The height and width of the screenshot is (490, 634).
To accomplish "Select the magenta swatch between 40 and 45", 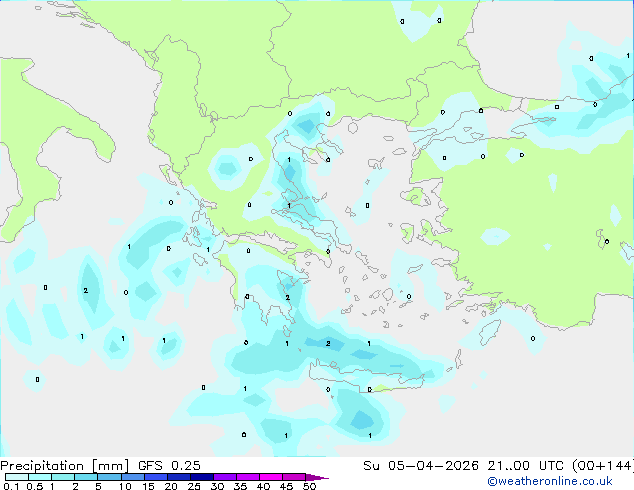I will [271, 477].
